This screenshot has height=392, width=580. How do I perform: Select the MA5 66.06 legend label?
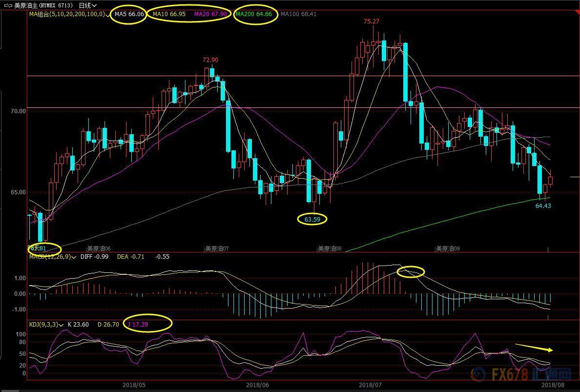[129, 14]
